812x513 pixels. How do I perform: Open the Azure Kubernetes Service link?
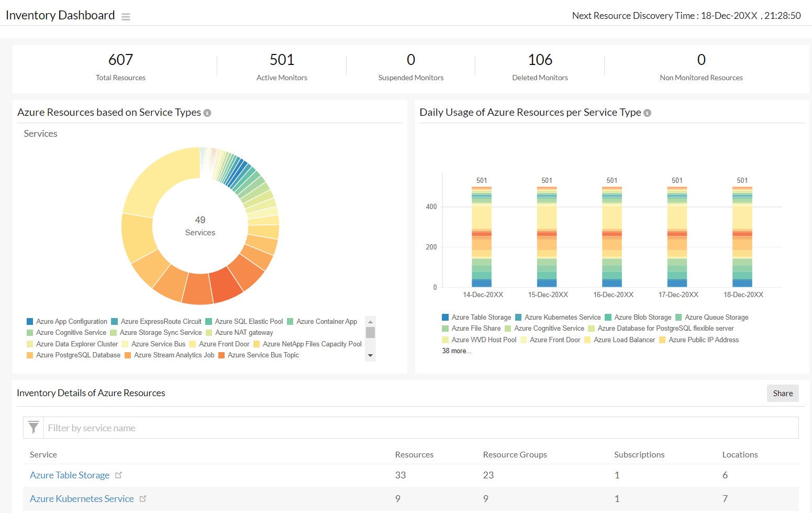[82, 499]
